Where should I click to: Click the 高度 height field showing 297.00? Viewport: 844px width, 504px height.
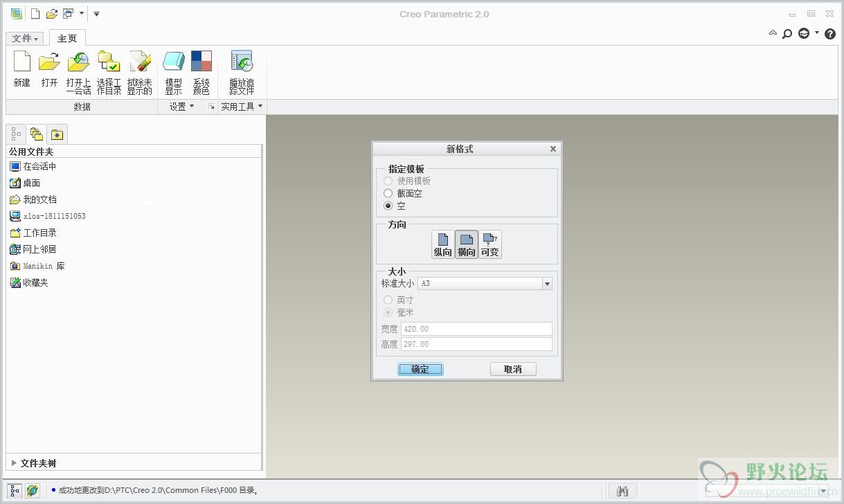476,344
